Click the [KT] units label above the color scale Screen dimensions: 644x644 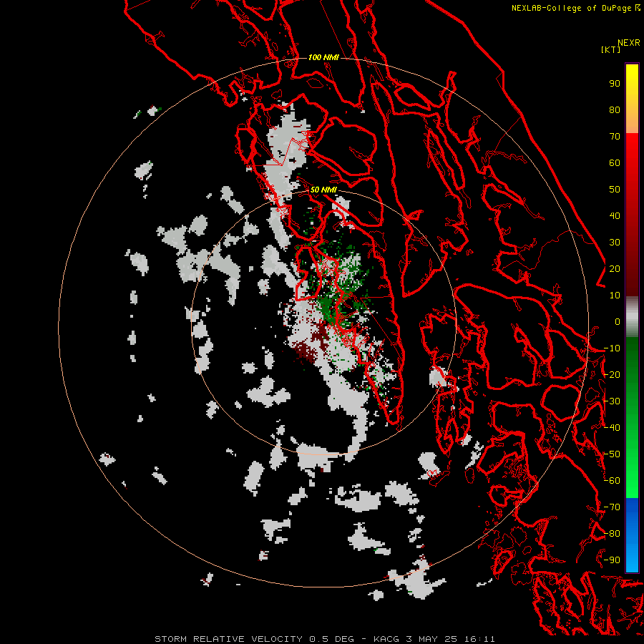[x=610, y=49]
